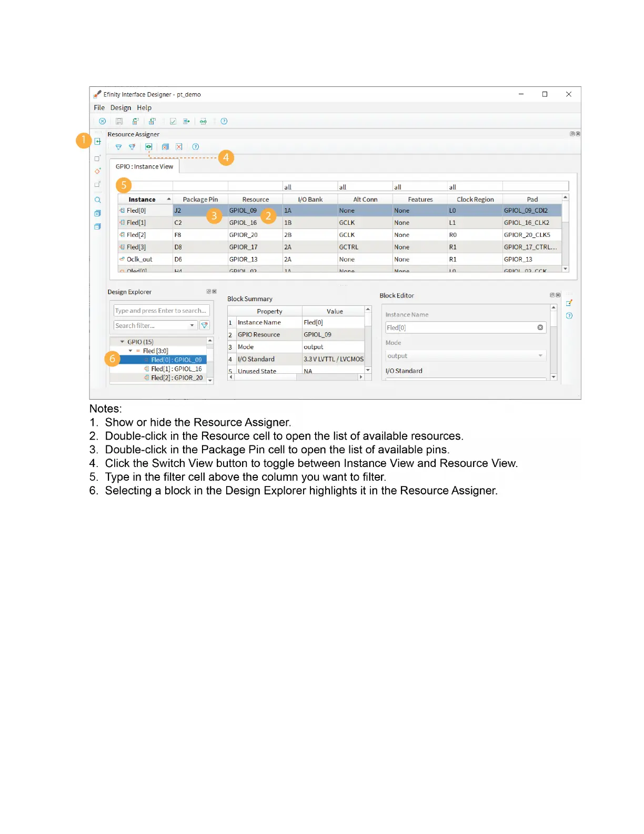Screen dimensions: 644x834
Task: Select the GPIO : Instance View tab
Action: (144, 166)
